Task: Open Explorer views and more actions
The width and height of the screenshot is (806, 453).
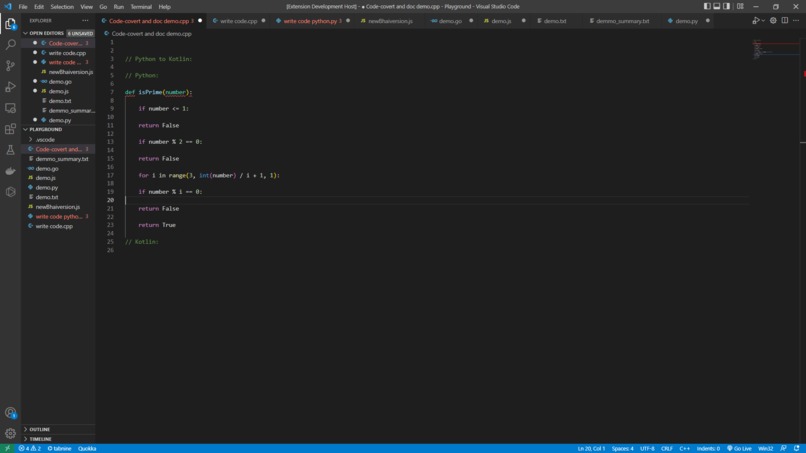Action: click(85, 21)
